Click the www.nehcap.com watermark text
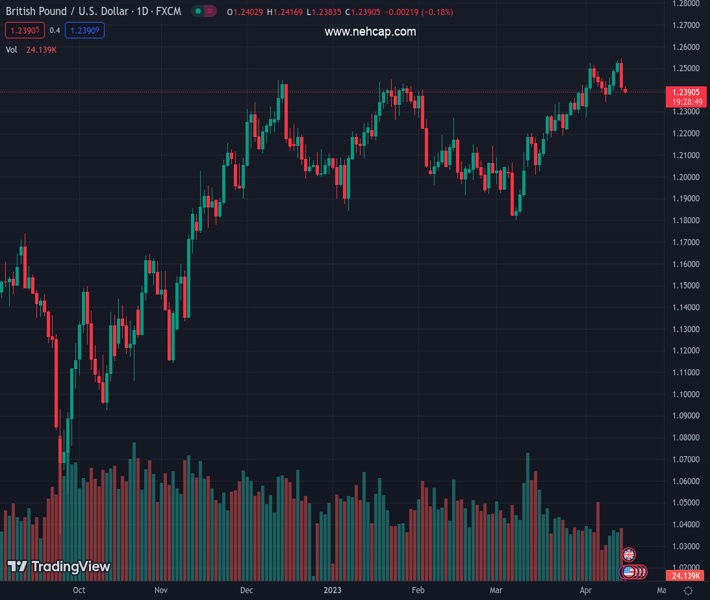 [370, 32]
